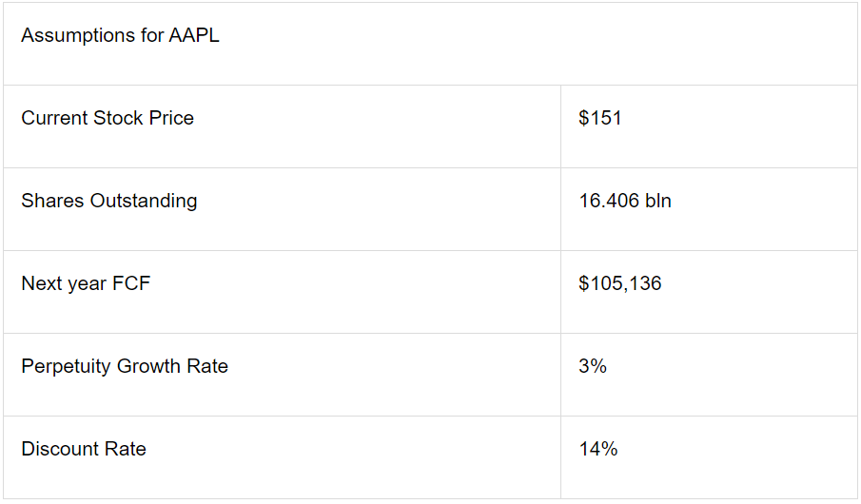Click the 'bln' unit after 16.406
The width and height of the screenshot is (861, 504).
[x=657, y=202]
